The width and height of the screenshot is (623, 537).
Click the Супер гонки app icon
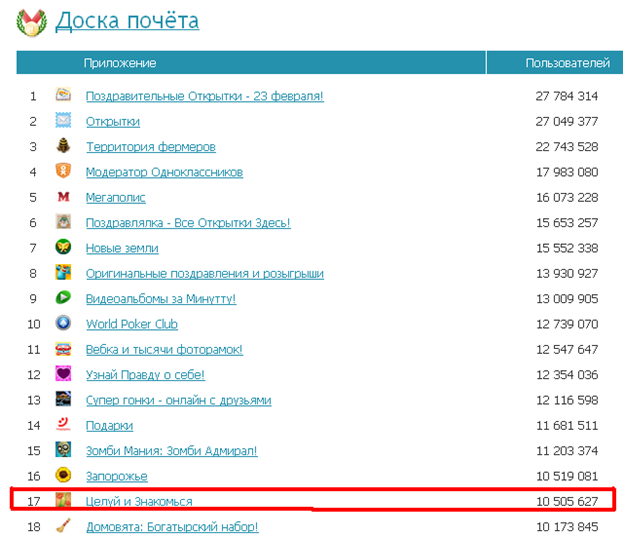click(x=63, y=399)
